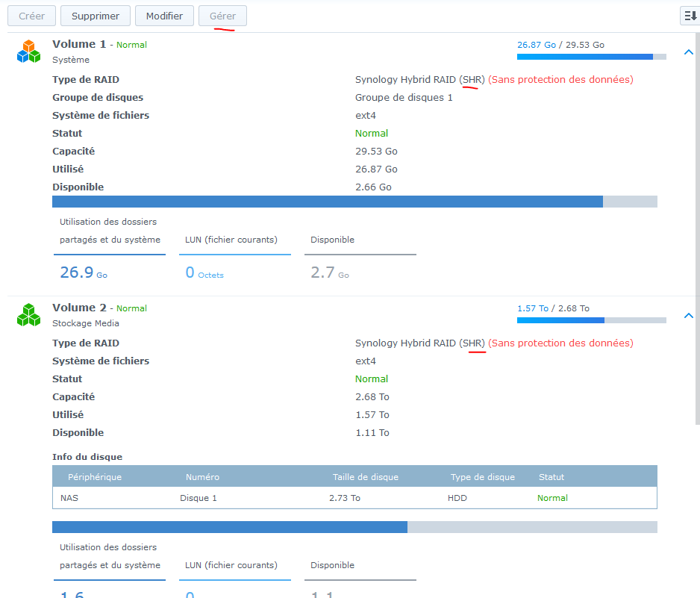
Task: Click the Supprimer button
Action: 95,16
